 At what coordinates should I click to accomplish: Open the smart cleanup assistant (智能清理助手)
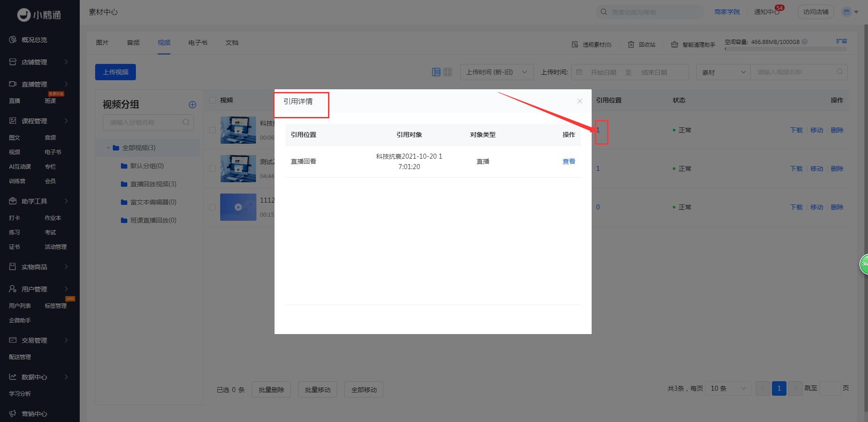point(693,44)
